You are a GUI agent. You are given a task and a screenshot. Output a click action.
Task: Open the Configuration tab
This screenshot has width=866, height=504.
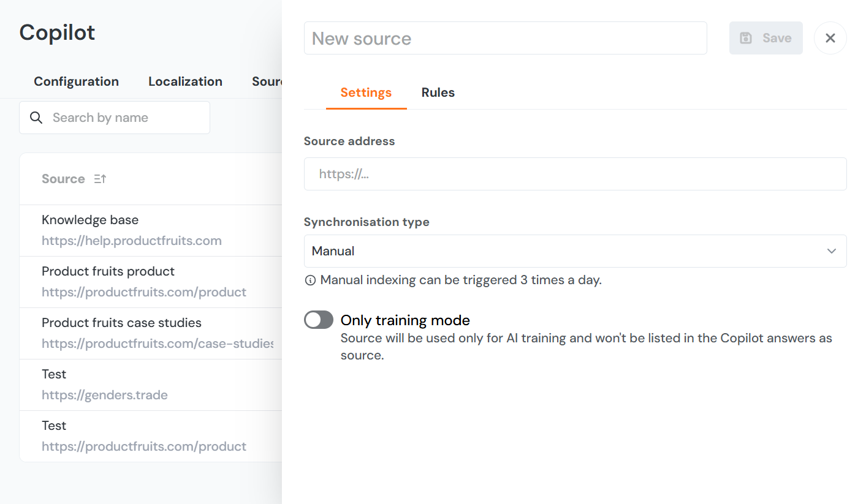click(76, 81)
